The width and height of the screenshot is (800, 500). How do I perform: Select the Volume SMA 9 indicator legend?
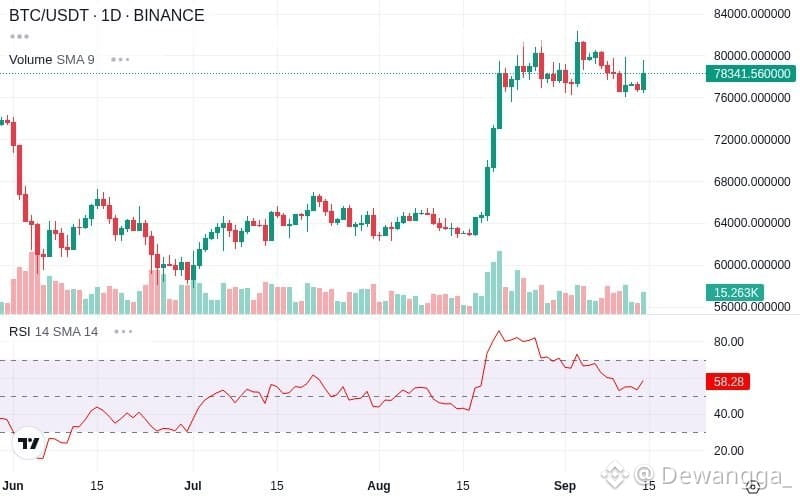(52, 60)
